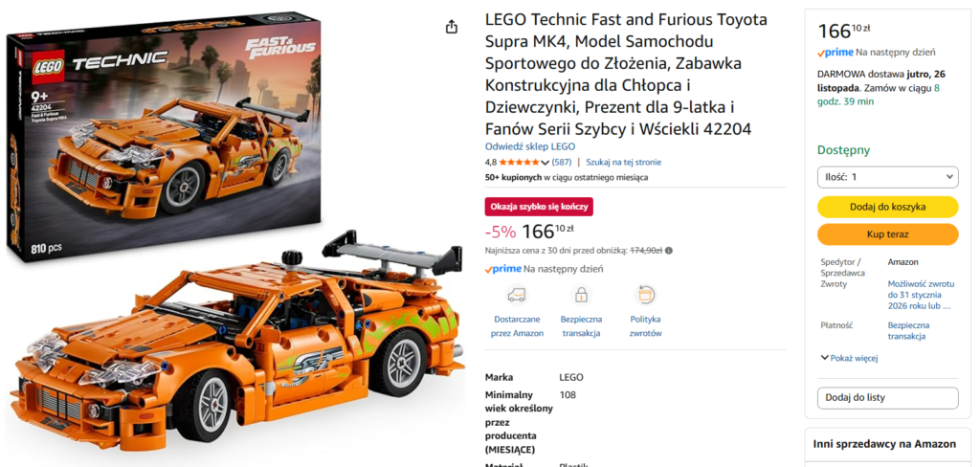Click the Polityka zwrotów box icon

645,295
